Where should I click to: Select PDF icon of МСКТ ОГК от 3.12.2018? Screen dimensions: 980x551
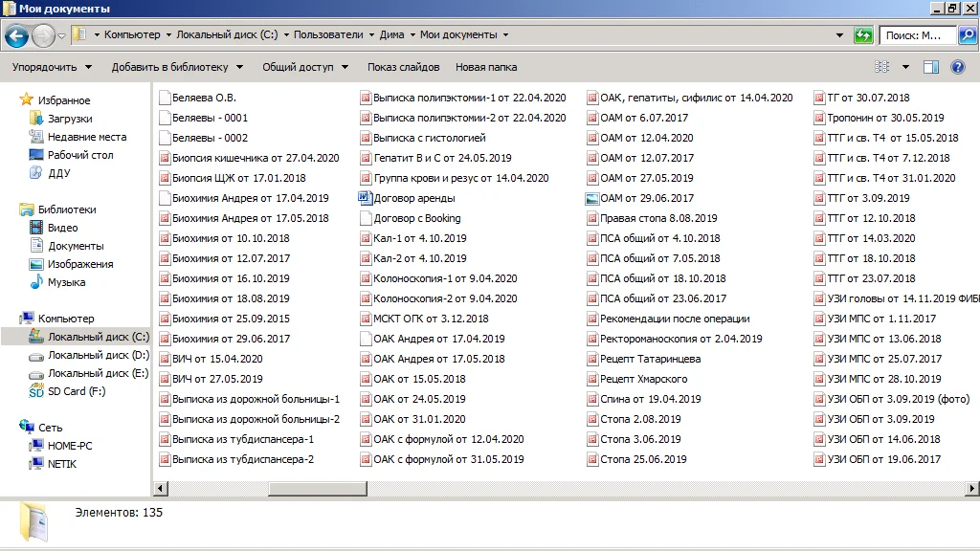(366, 319)
